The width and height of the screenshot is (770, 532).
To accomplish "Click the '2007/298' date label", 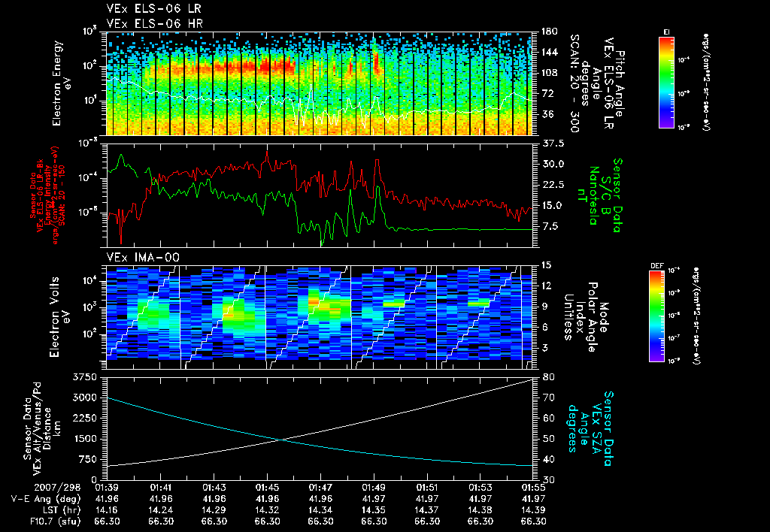I will pyautogui.click(x=57, y=488).
